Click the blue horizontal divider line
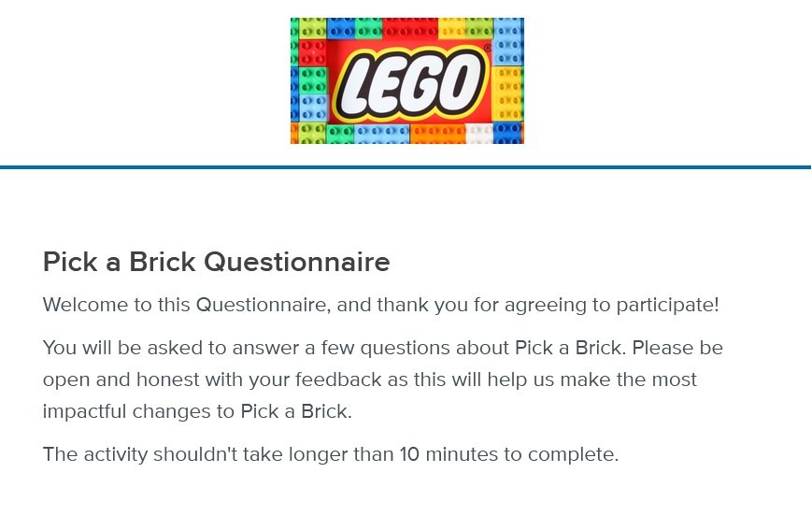 [406, 167]
